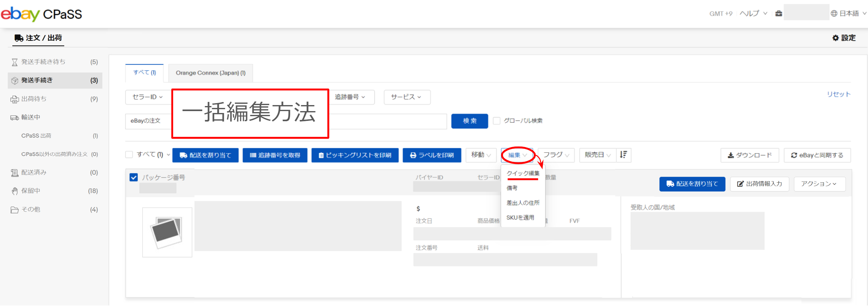
Task: Click the sort order icon beside 販売日
Action: pos(623,155)
